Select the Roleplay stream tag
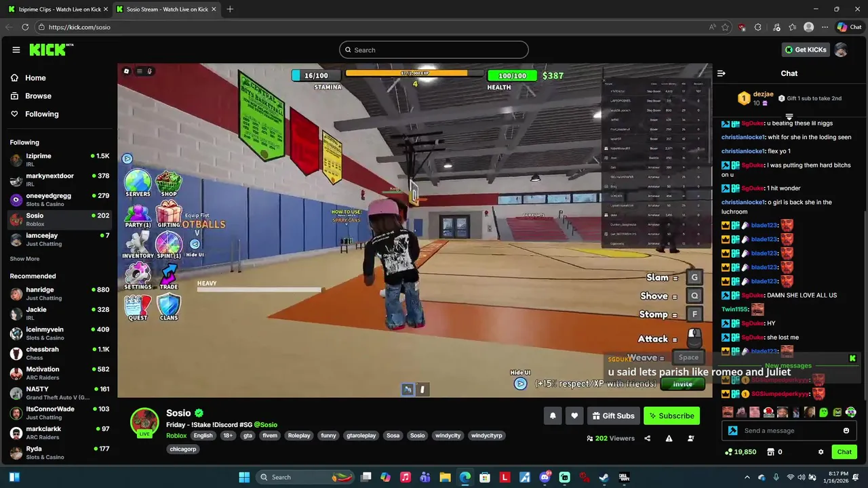This screenshot has width=868, height=488. point(299,436)
